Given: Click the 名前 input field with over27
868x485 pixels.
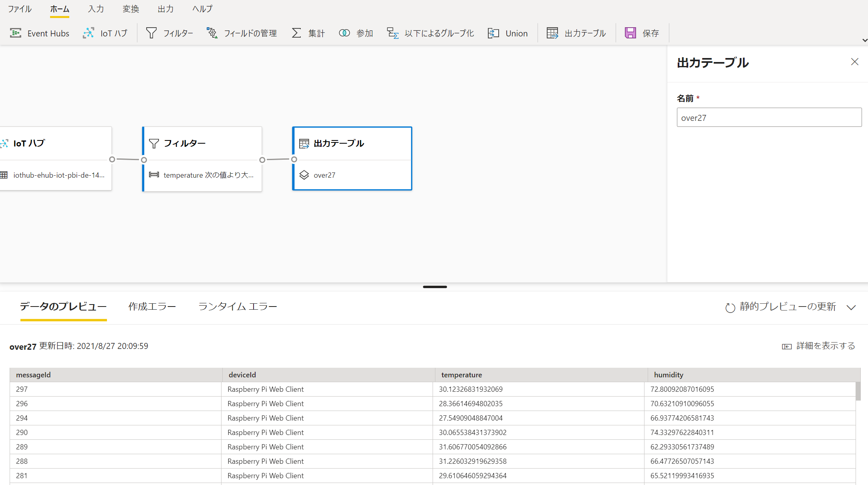Looking at the screenshot, I should 769,118.
